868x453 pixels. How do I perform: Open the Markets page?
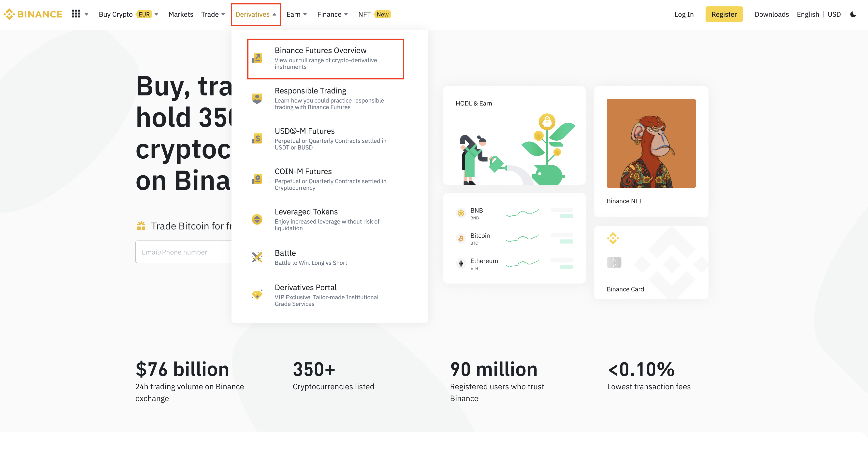coord(181,14)
